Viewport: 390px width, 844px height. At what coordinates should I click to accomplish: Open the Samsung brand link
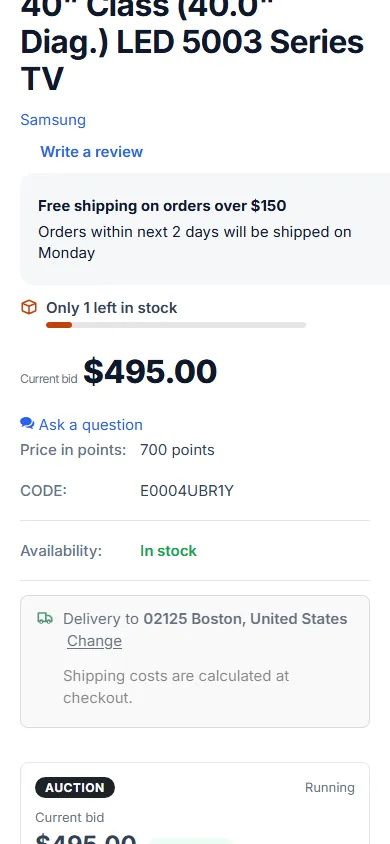53,119
